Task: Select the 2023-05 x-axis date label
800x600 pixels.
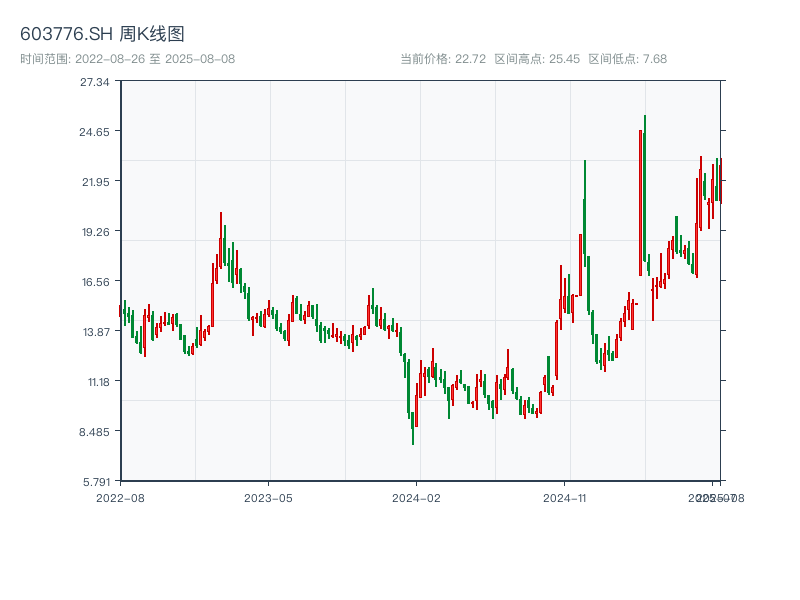Action: click(x=268, y=497)
